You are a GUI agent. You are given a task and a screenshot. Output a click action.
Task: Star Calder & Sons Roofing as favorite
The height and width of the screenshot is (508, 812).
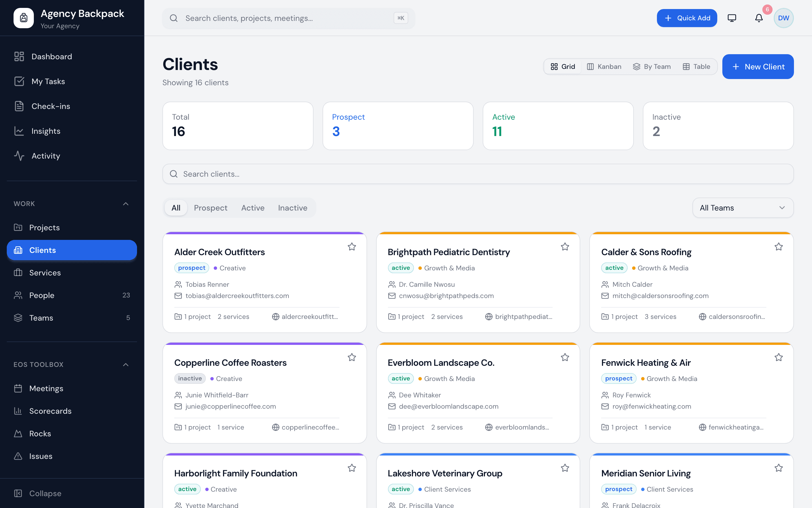(778, 247)
